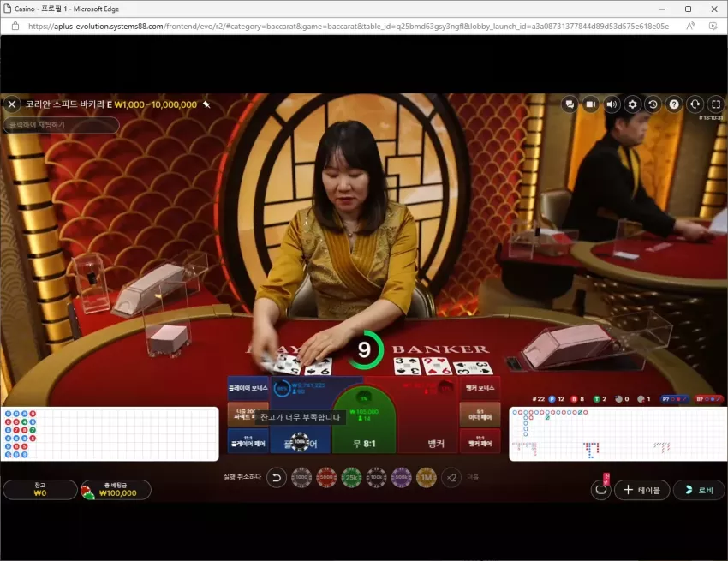Click the undo bet arrow button
The height and width of the screenshot is (561, 728).
pyautogui.click(x=277, y=477)
